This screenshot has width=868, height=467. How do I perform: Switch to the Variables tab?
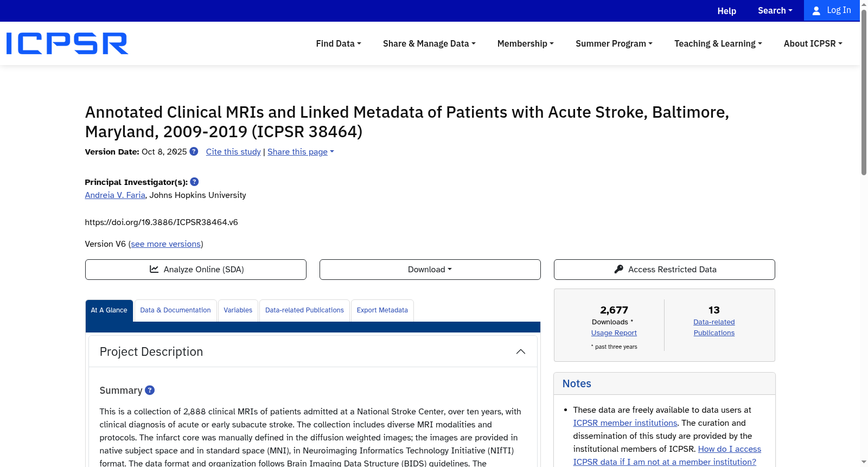pyautogui.click(x=238, y=310)
